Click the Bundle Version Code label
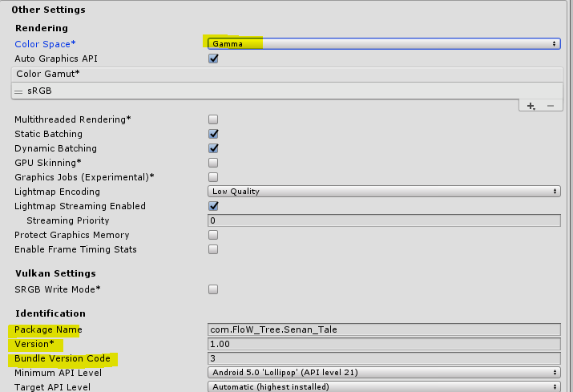 coord(63,358)
